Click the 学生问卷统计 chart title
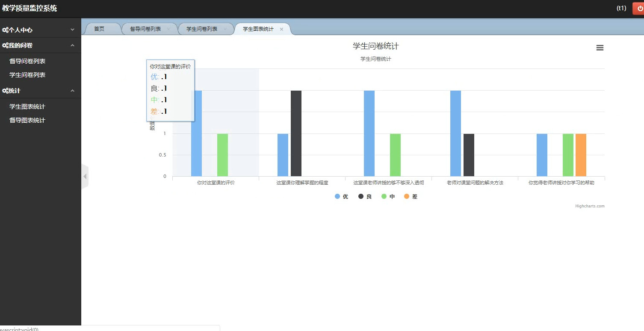Viewport: 644px width, 331px height. click(375, 46)
